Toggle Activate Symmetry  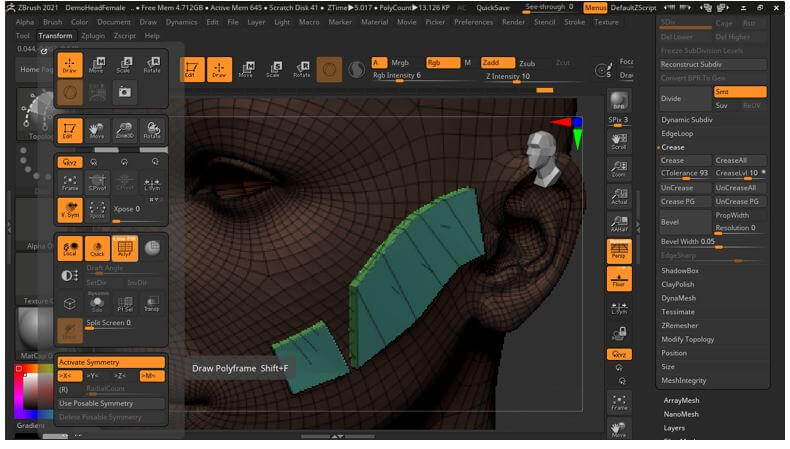click(111, 362)
